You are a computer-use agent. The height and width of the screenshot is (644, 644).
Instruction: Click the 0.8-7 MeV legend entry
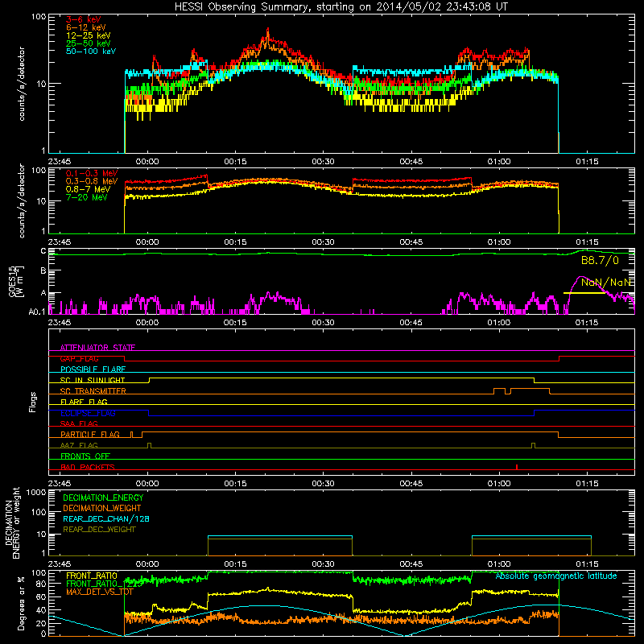pyautogui.click(x=89, y=189)
